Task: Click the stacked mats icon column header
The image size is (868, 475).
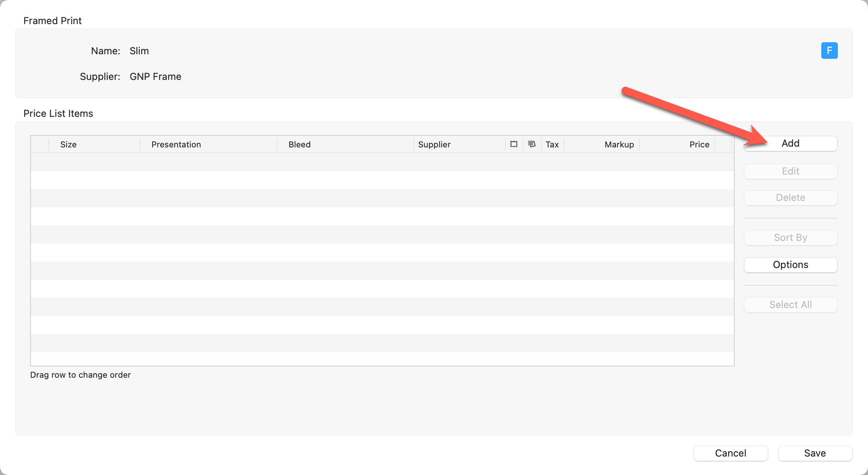Action: point(532,144)
